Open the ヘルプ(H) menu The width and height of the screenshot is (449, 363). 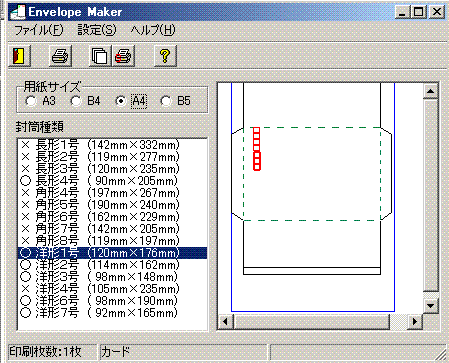click(153, 30)
